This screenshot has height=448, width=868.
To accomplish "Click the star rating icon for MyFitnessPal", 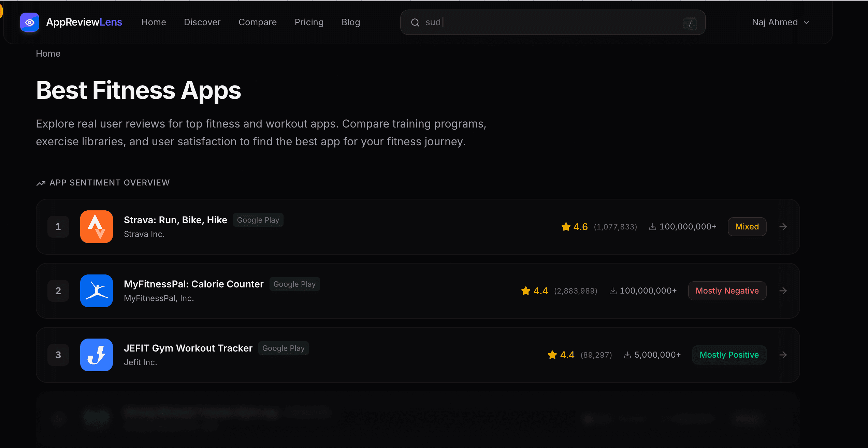I will click(525, 290).
